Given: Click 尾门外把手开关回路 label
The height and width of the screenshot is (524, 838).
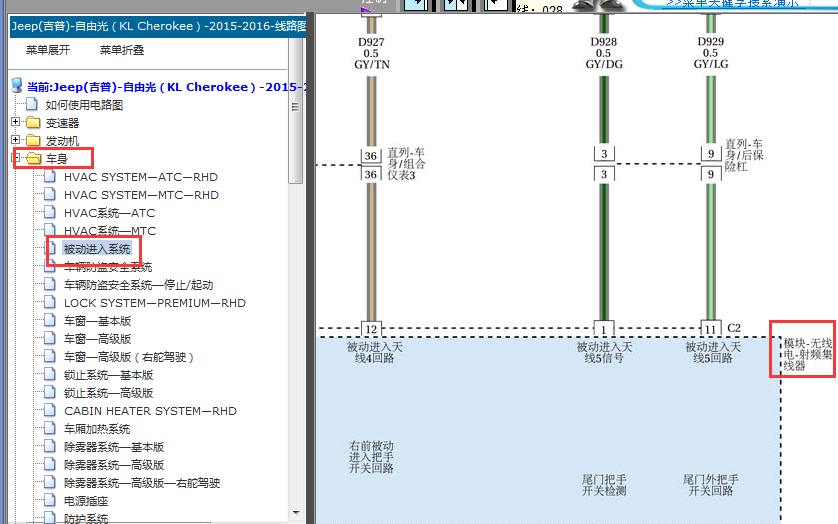Looking at the screenshot, I should point(711,485).
